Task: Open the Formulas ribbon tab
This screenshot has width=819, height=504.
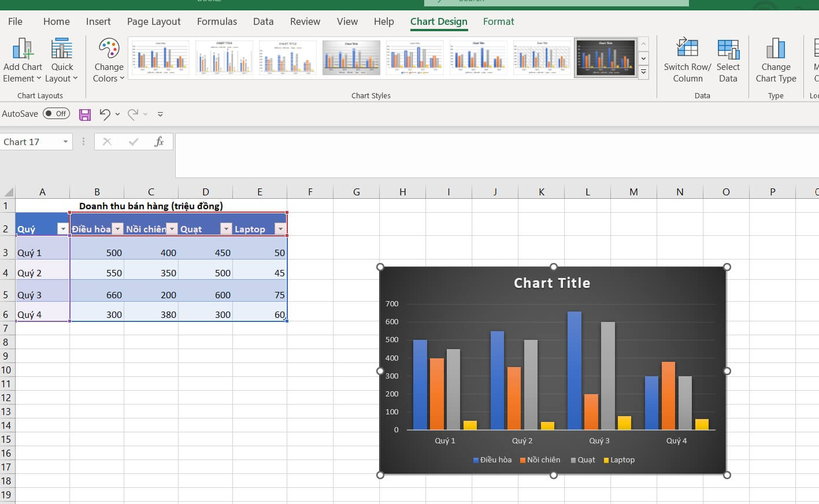Action: point(217,21)
